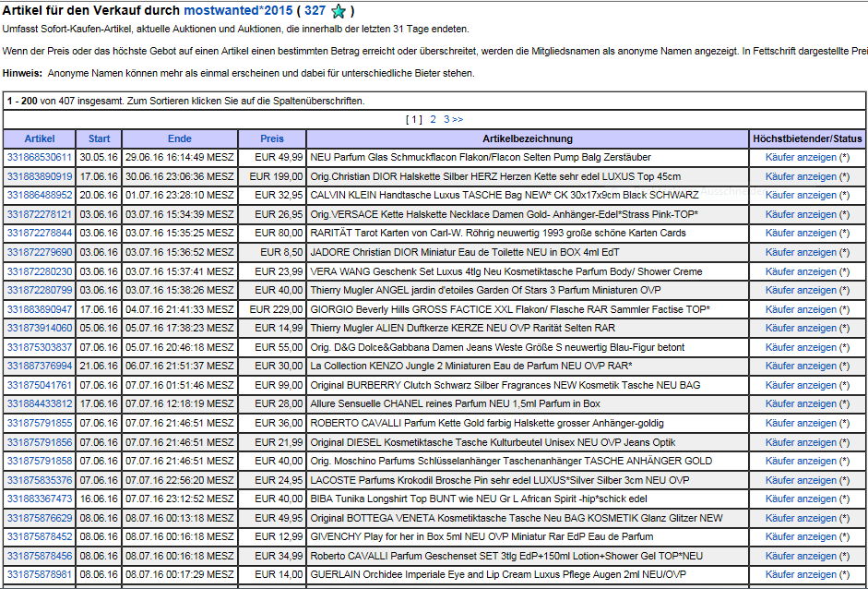Open item number 331875041761
The image size is (868, 589).
40,385
